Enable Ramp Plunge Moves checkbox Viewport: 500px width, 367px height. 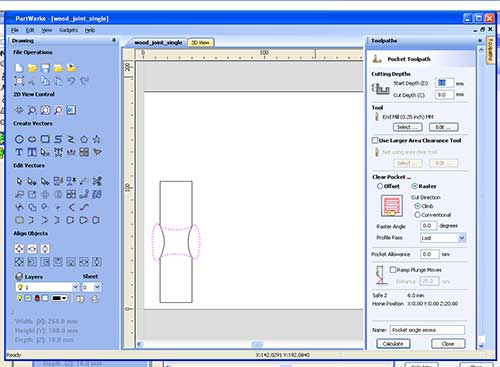tap(393, 270)
